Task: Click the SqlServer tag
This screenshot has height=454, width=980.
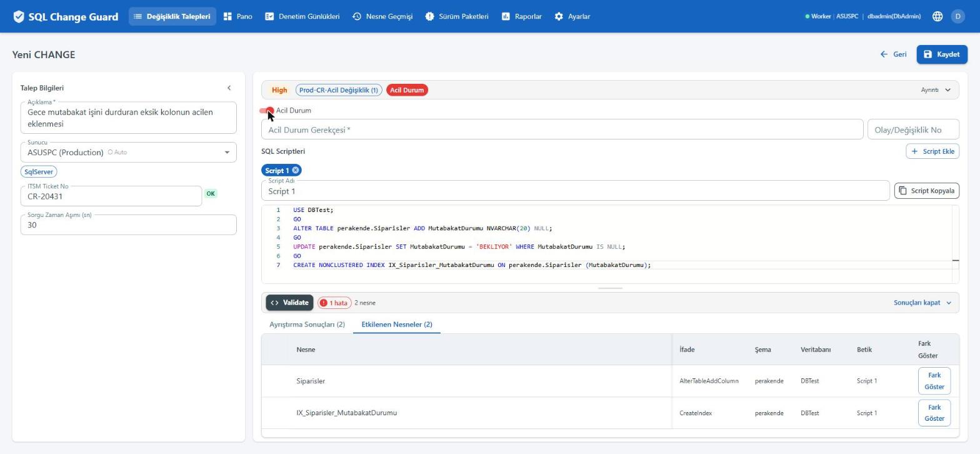Action: pos(39,171)
